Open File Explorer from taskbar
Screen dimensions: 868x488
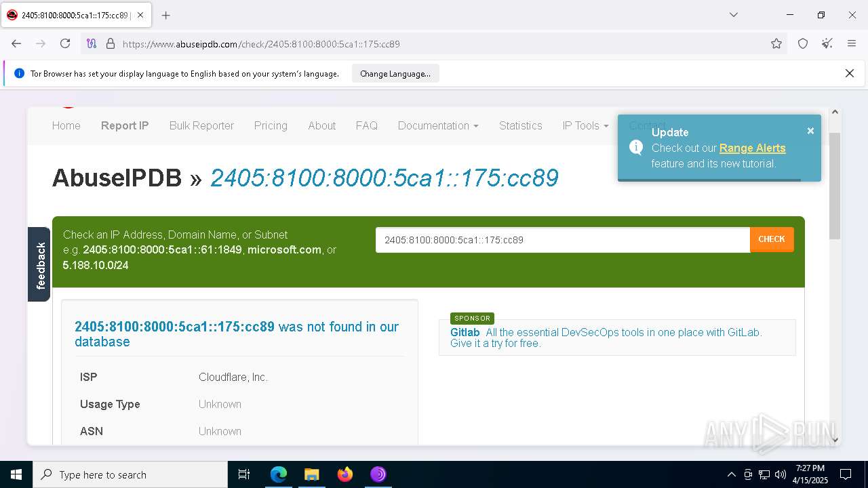pyautogui.click(x=312, y=474)
